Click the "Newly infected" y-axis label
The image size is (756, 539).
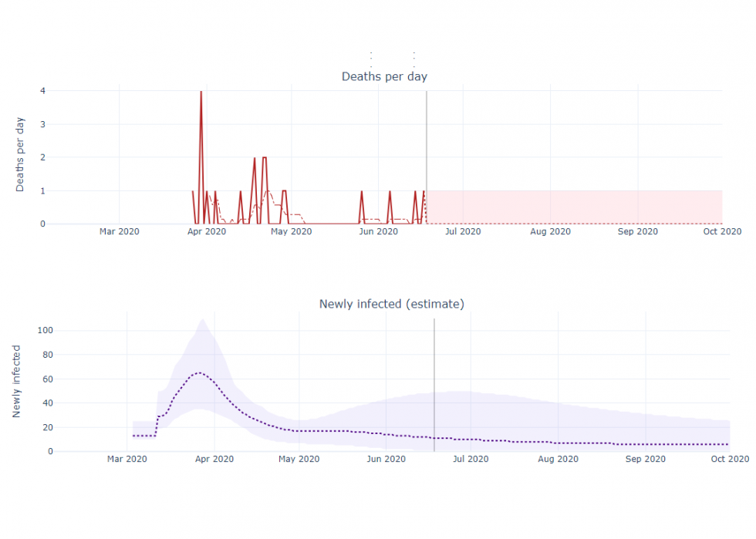16,382
